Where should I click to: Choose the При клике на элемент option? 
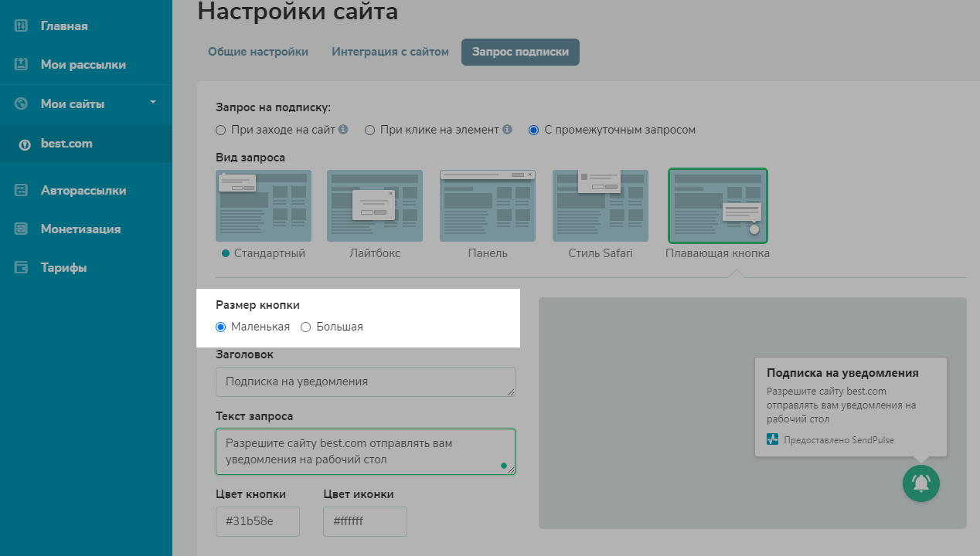370,131
